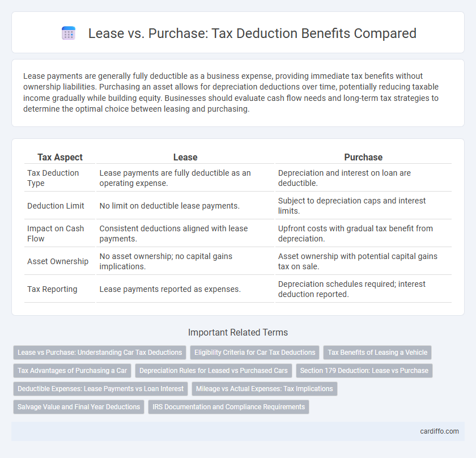Select the 'Tax Deduction Type' row label
The height and width of the screenshot is (458, 476).
point(53,178)
